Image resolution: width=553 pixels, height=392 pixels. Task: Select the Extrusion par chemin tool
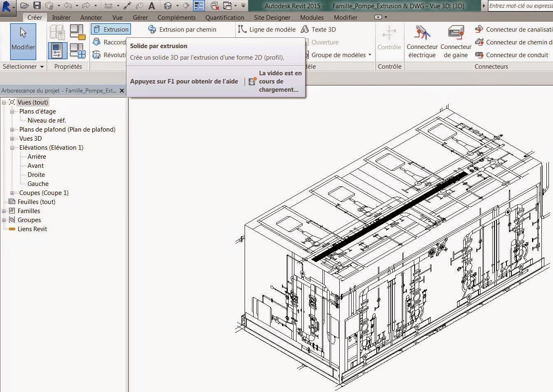pos(182,30)
